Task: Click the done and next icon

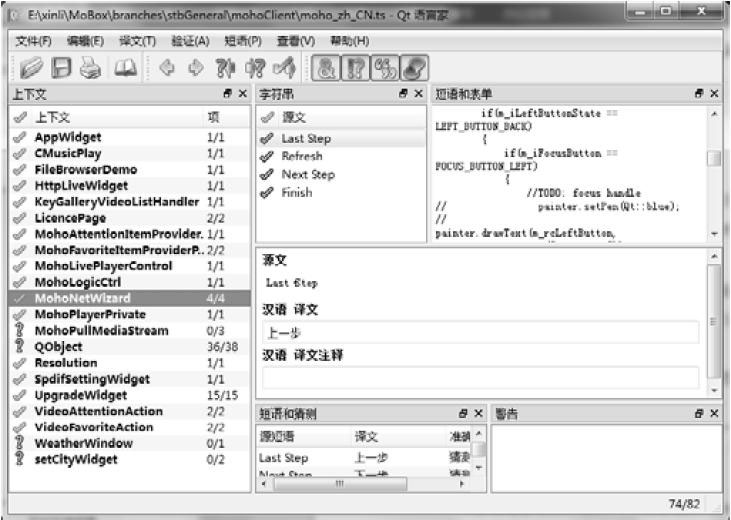Action: (x=285, y=68)
